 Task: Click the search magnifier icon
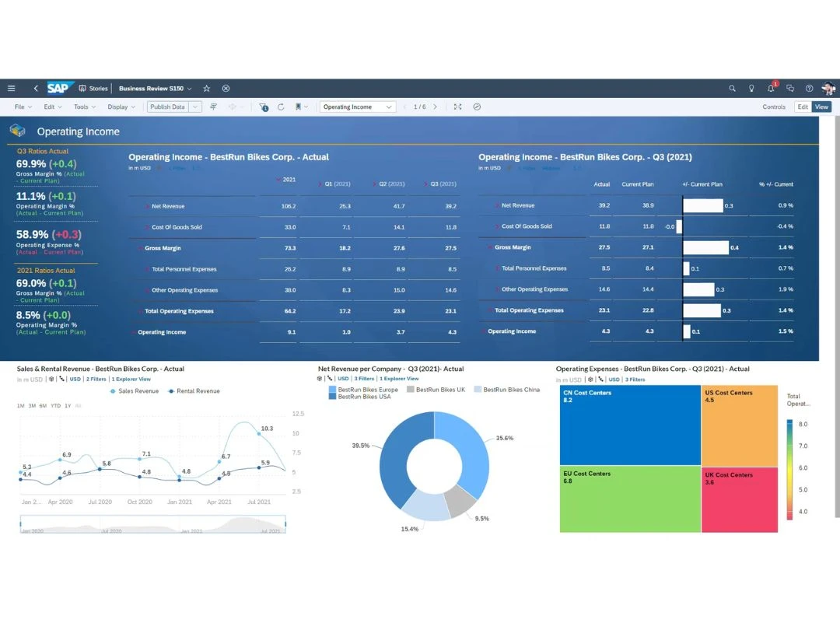[732, 89]
